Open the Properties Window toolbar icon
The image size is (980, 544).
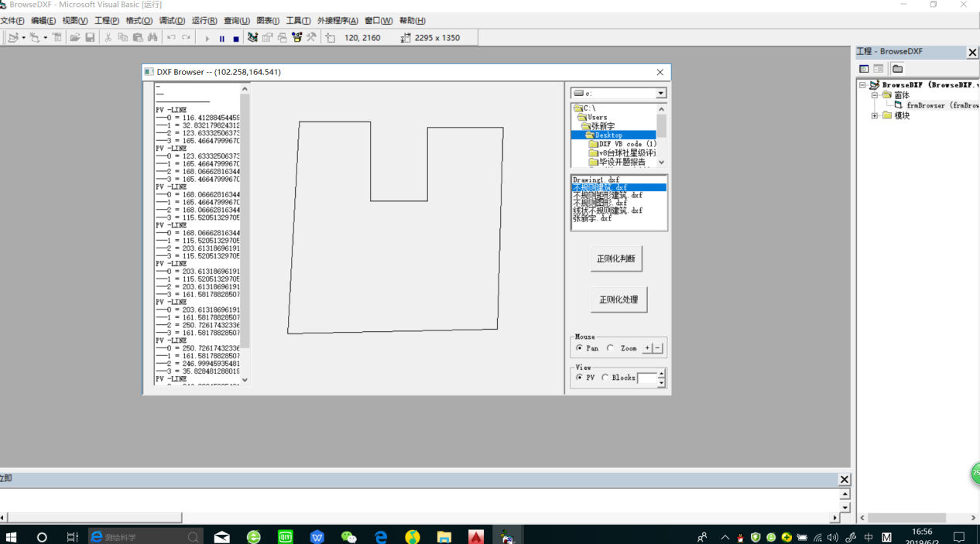[267, 37]
